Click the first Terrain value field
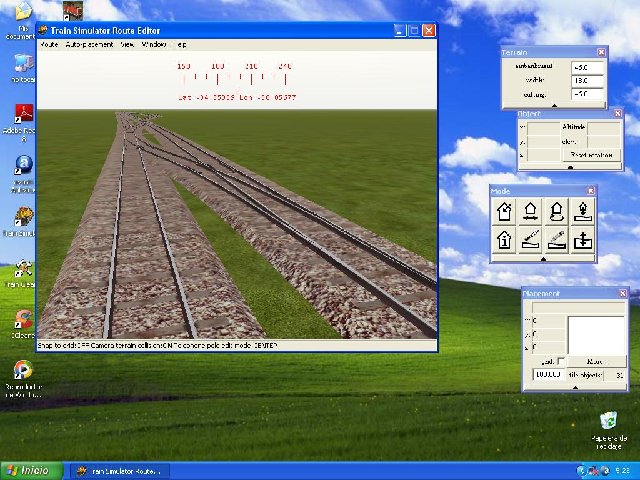Viewport: 640px width, 480px height. pos(586,67)
